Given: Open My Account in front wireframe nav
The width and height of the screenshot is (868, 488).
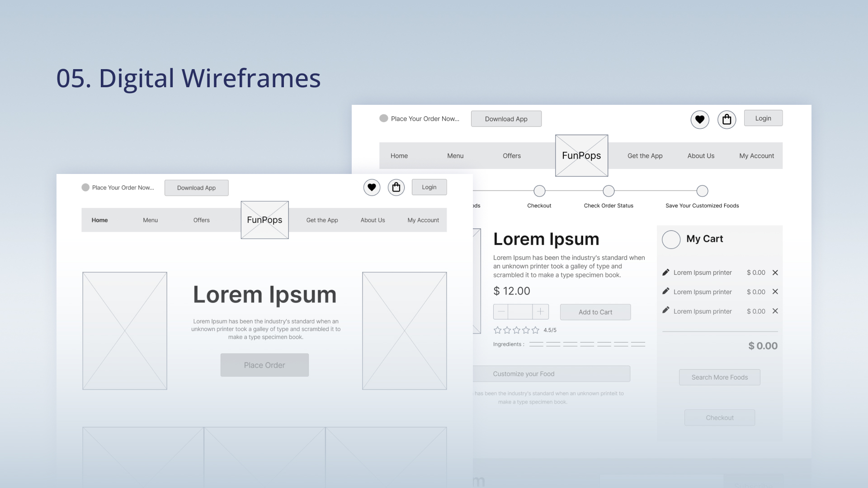Looking at the screenshot, I should click(x=423, y=220).
